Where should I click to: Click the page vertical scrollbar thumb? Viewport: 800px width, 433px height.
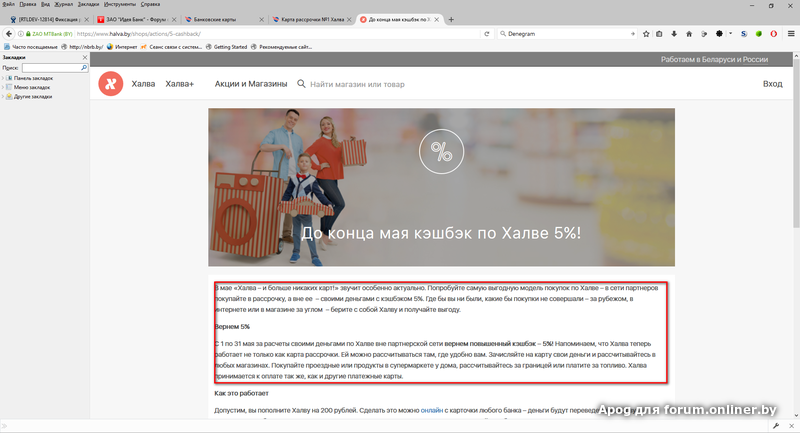pos(796,145)
